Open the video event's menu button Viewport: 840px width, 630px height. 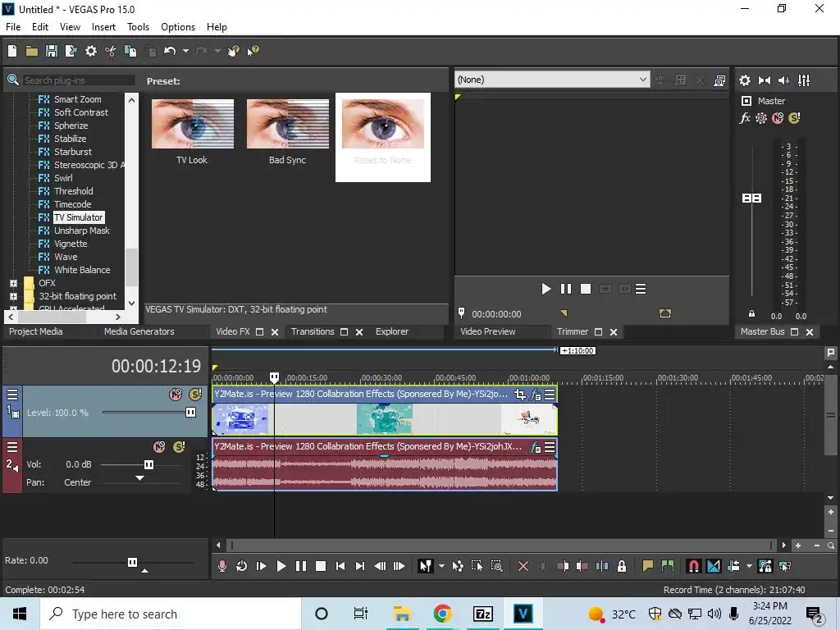click(550, 395)
